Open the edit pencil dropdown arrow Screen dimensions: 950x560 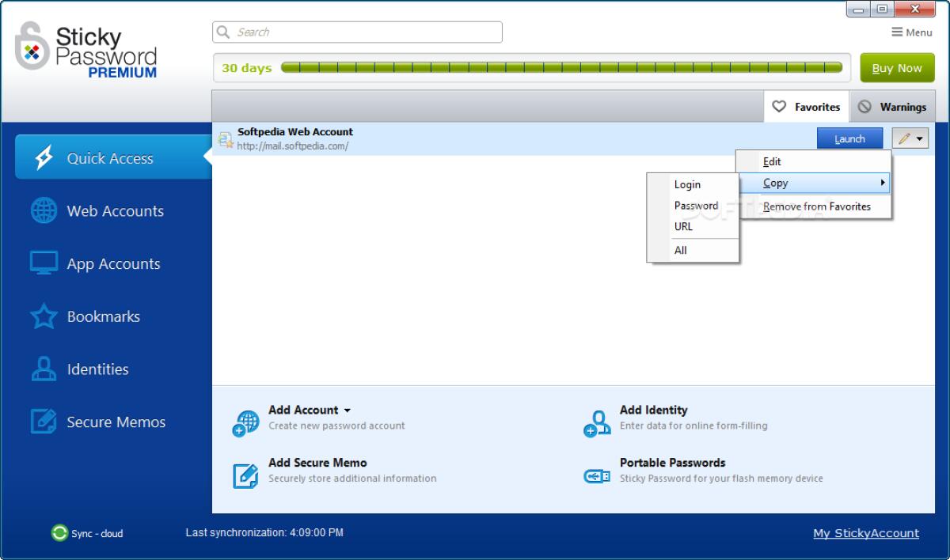coord(918,137)
